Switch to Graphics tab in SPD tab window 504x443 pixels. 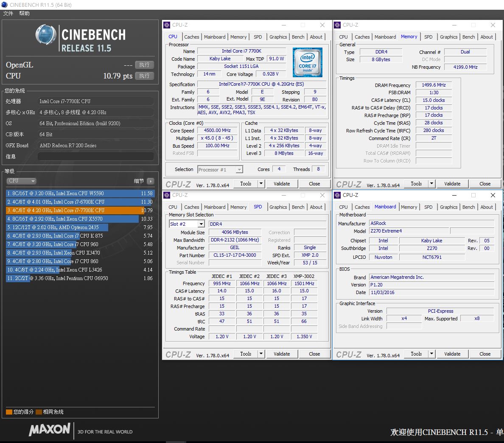point(278,207)
